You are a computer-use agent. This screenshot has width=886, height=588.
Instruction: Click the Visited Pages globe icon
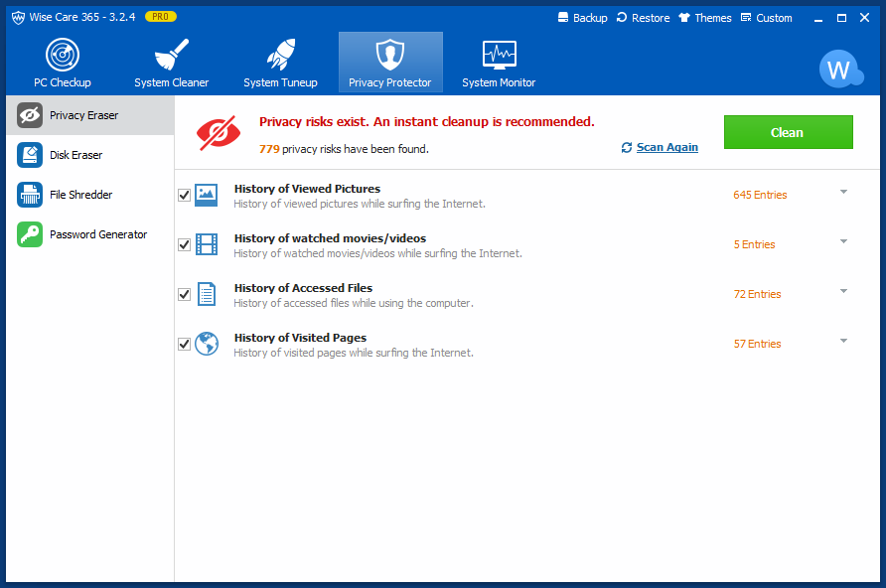tap(207, 344)
